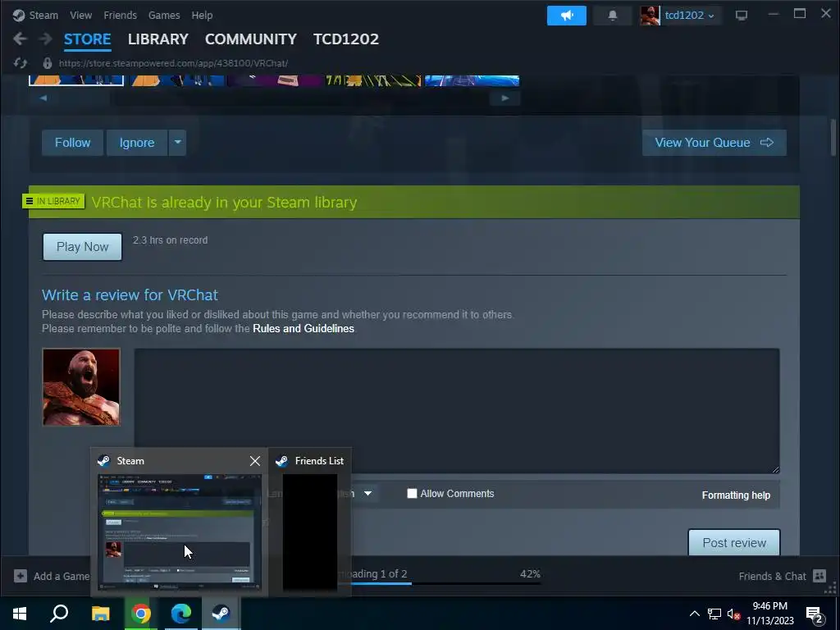Open the Rules and Guidelines link
840x630 pixels.
point(304,328)
